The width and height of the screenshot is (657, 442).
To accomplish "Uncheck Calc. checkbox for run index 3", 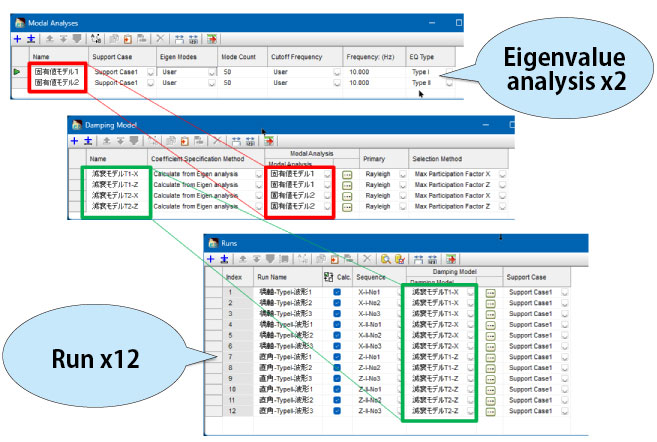I will coord(337,314).
